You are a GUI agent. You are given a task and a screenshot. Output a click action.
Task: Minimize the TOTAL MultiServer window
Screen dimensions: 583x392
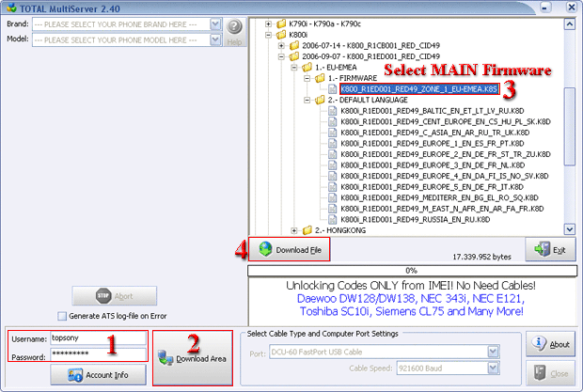545,8
